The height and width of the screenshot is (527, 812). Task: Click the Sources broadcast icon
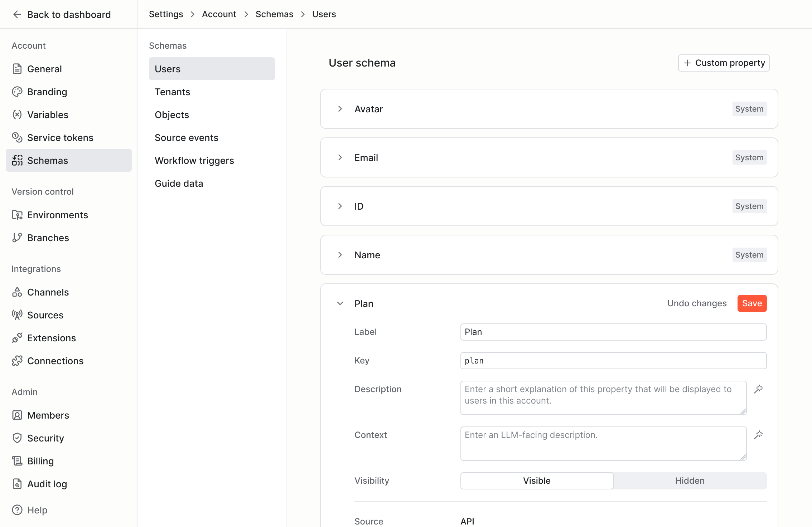[17, 315]
